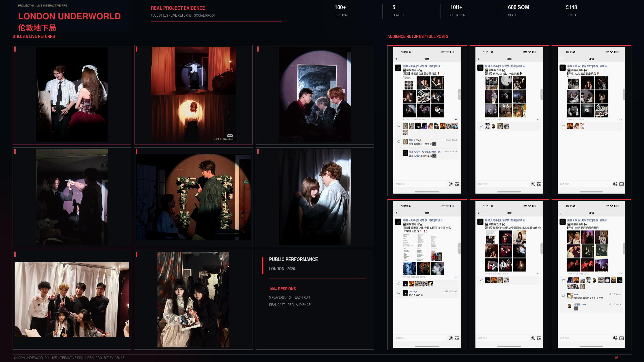Open emoji picker in the 哇啊啊啊 post
The height and width of the screenshot is (362, 644).
tap(615, 338)
